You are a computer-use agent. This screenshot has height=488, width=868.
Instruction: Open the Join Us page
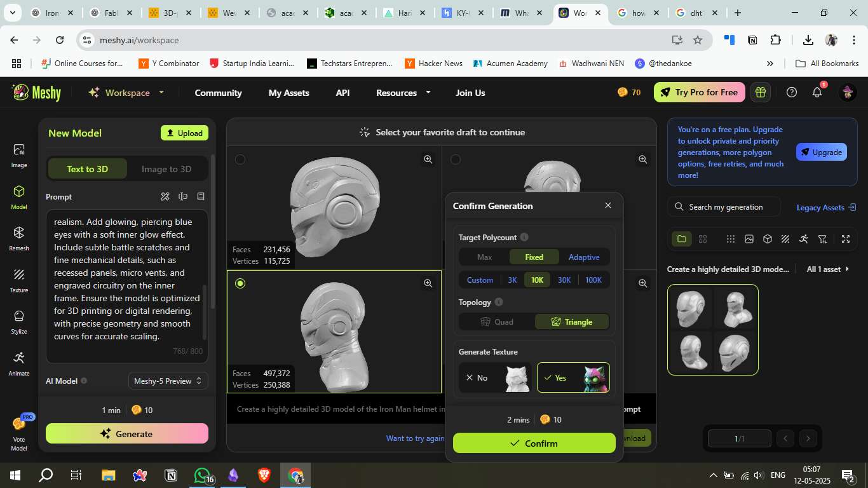pos(470,92)
